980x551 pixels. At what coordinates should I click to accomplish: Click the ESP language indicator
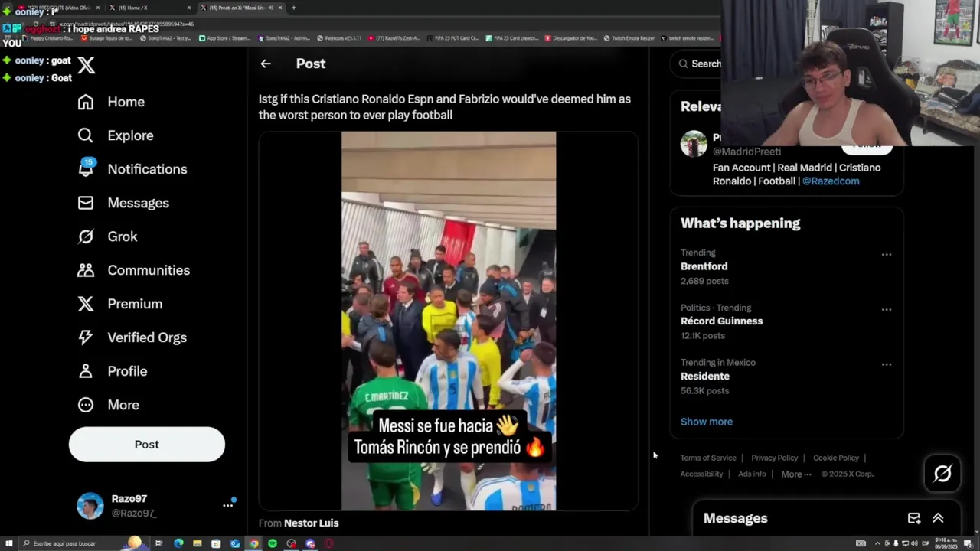926,543
